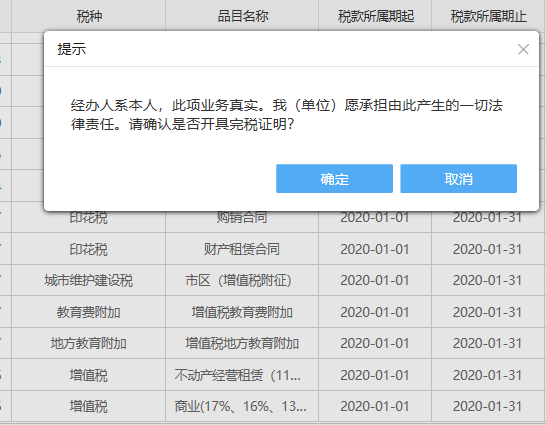
Task: Click the 税款所属期止 column header
Action: [489, 16]
